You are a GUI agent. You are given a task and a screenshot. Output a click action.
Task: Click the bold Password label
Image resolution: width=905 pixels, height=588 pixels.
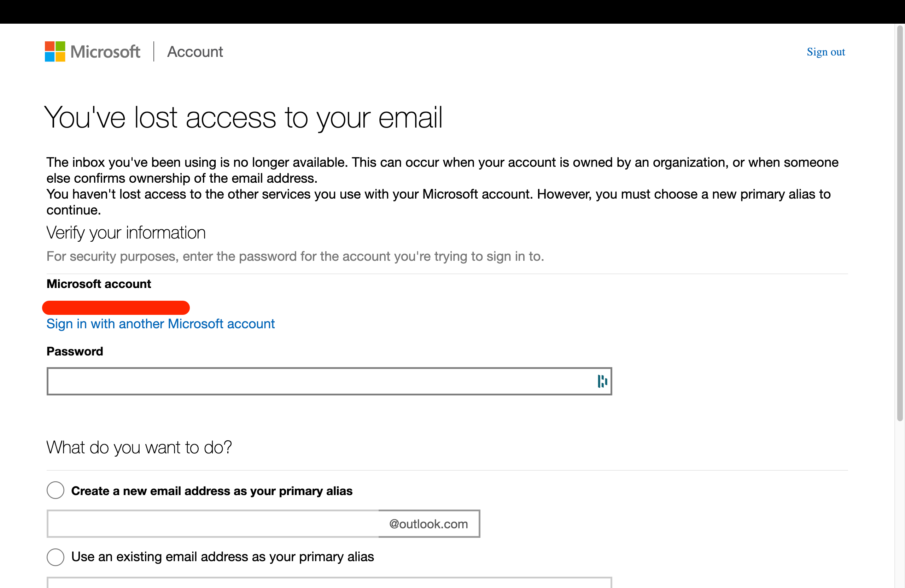[x=75, y=351]
